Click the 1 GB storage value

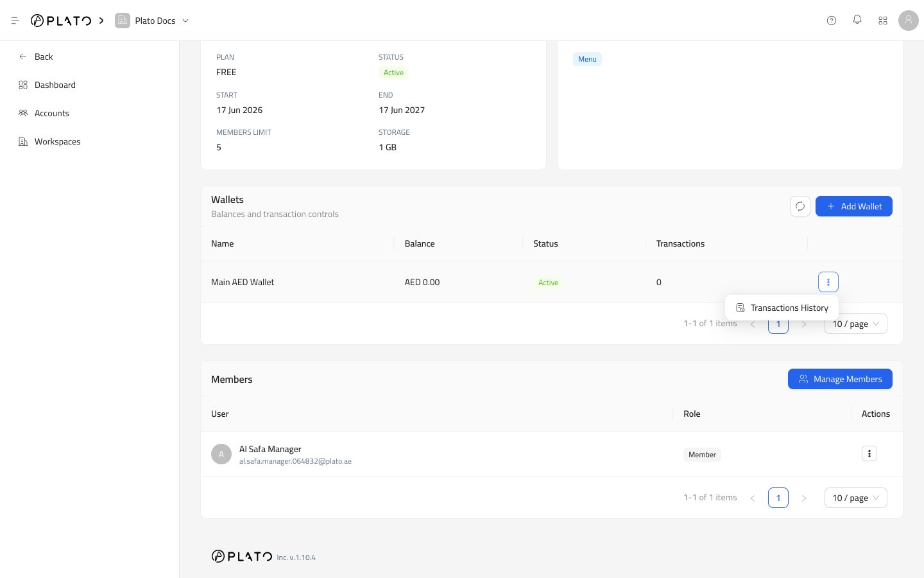pos(388,147)
